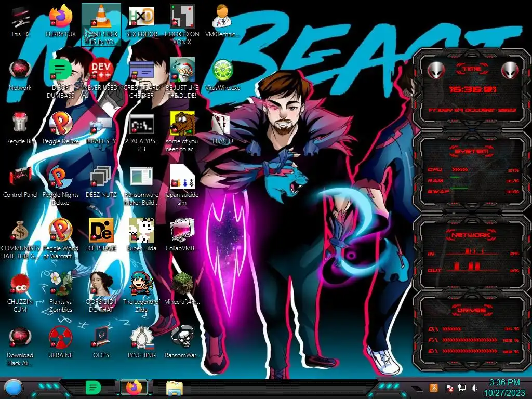Open the Minecraft4Fr grass block icon
This screenshot has width=532, height=399.
point(182,284)
